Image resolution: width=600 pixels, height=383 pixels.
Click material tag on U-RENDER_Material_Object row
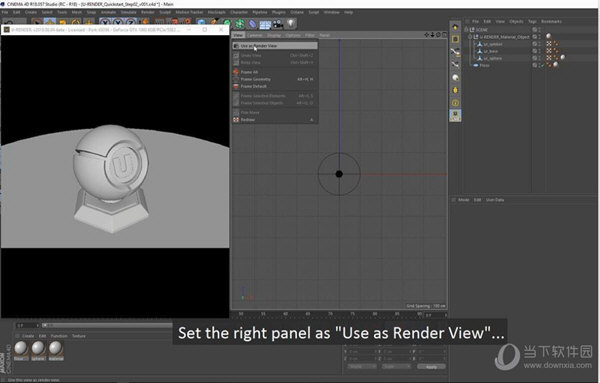pyautogui.click(x=549, y=36)
